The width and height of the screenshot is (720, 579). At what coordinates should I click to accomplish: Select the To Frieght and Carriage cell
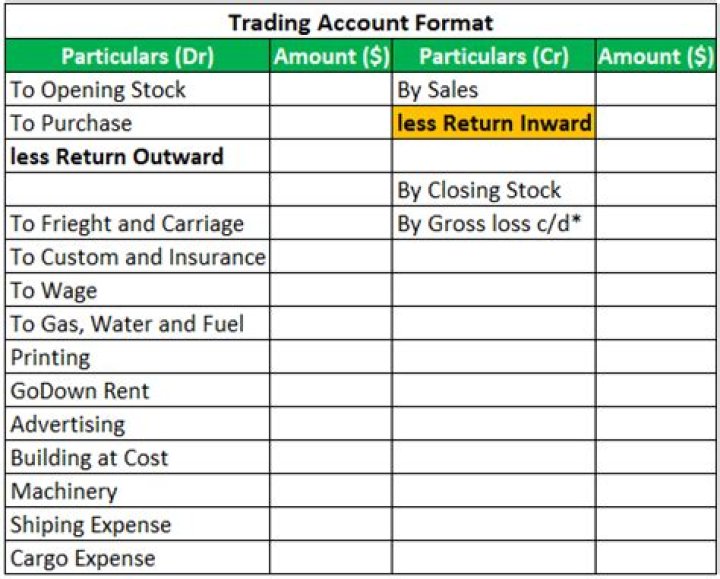point(137,224)
